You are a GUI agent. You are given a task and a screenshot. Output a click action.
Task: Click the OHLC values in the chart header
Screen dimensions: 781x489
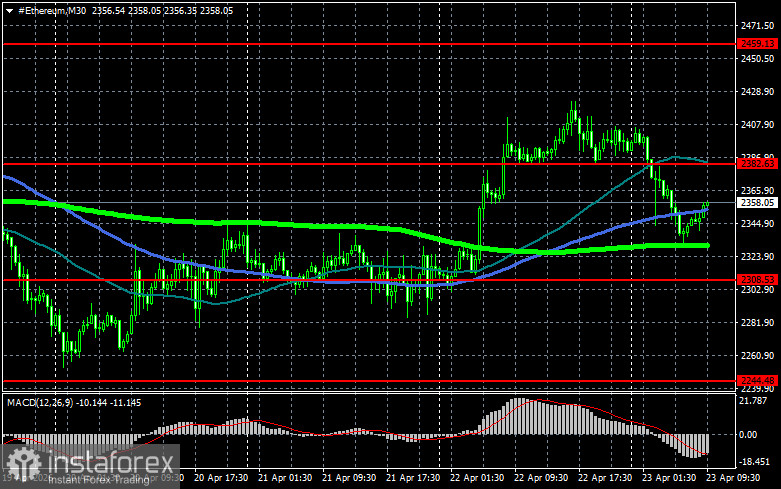(162, 10)
